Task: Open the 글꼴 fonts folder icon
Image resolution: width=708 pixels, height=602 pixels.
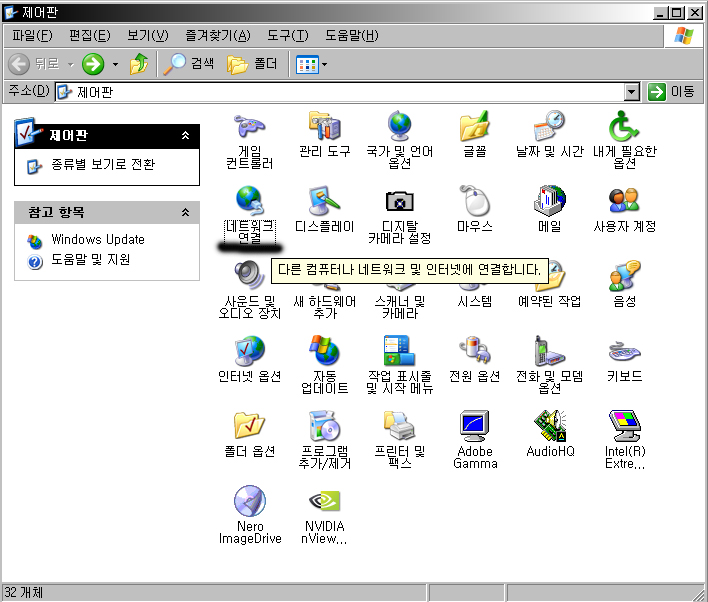Action: click(475, 126)
